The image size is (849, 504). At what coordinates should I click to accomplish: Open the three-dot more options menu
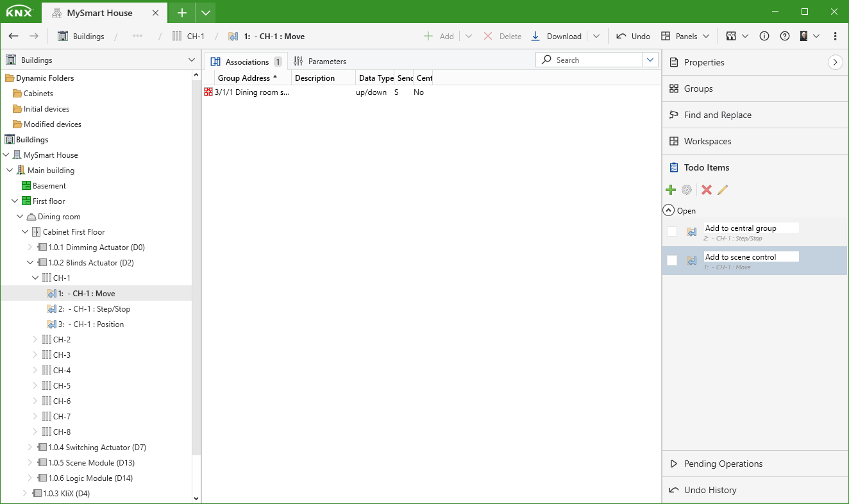tap(835, 37)
